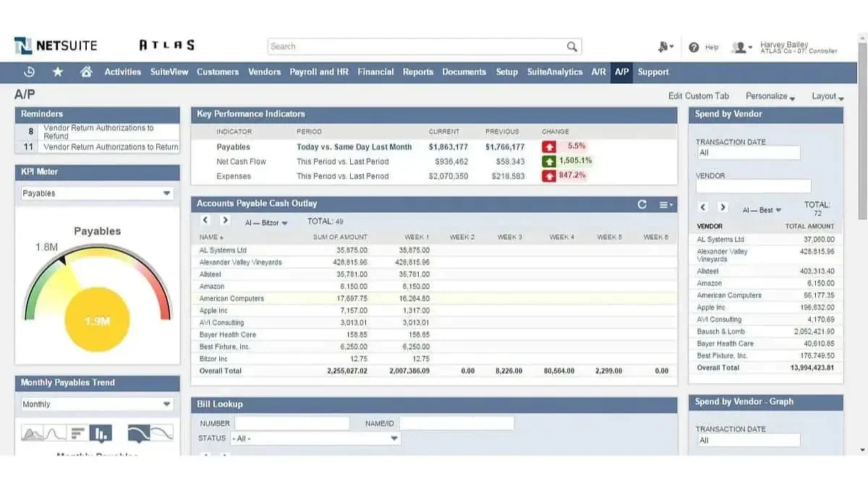Viewport: 868px width, 488px height.
Task: Open the Personalize dropdown
Action: coord(770,96)
